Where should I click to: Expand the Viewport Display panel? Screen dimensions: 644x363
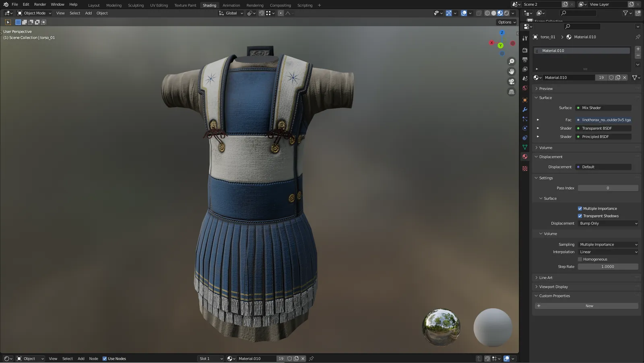(x=553, y=287)
